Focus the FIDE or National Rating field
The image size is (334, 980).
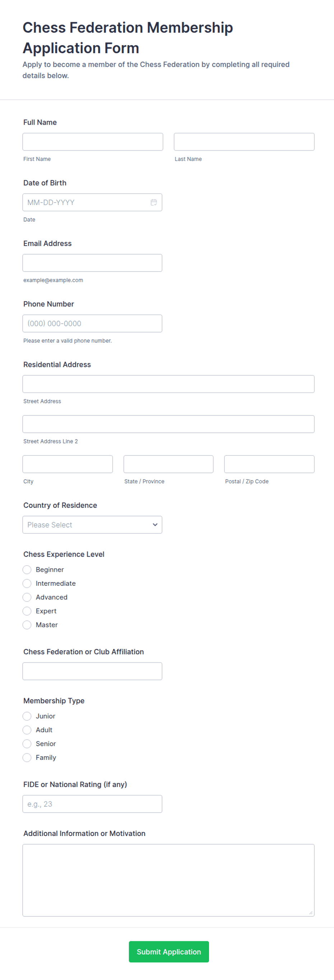92,804
